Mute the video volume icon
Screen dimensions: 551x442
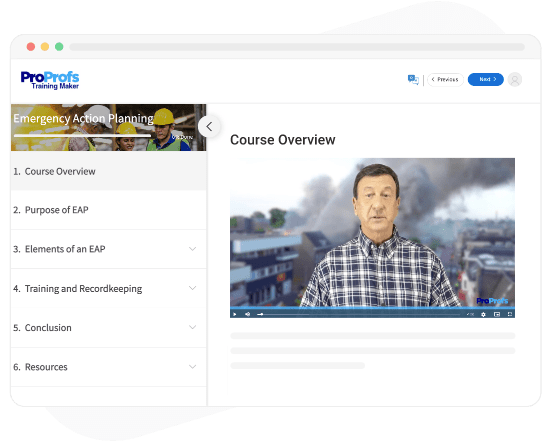coord(247,314)
